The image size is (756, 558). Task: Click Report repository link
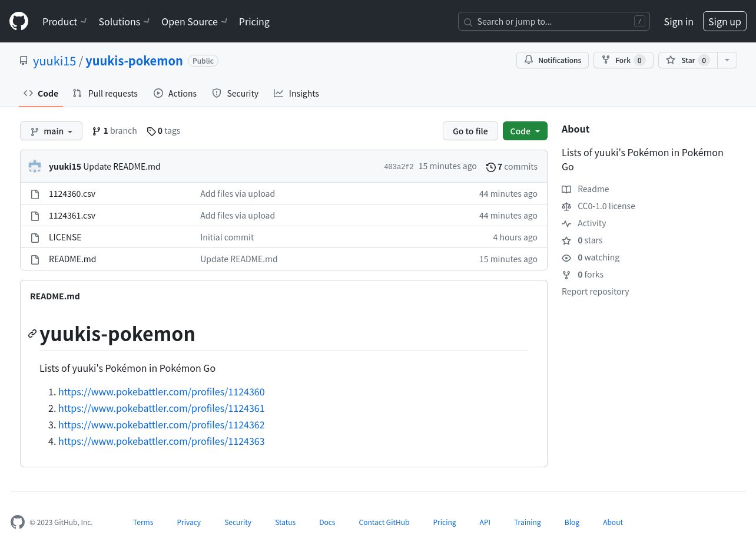pyautogui.click(x=595, y=291)
